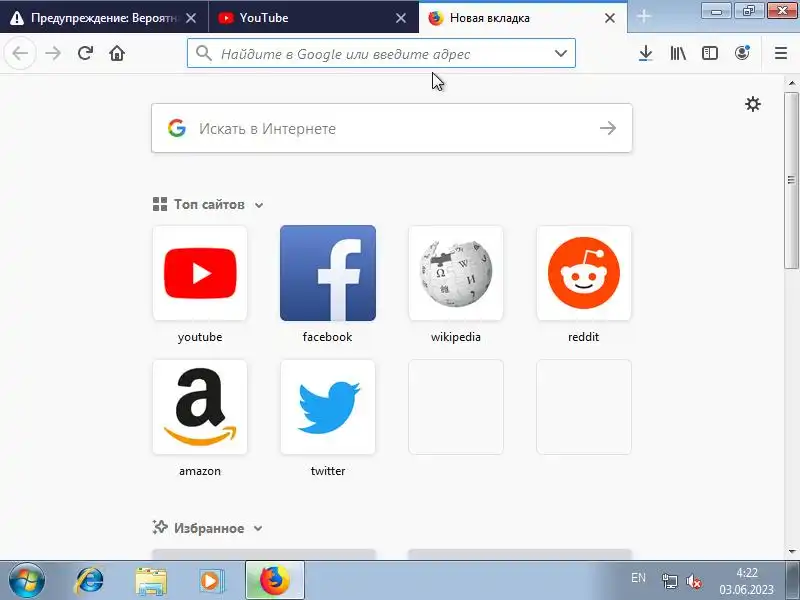
Task: Click the Топ сайтов heading
Action: click(x=209, y=205)
